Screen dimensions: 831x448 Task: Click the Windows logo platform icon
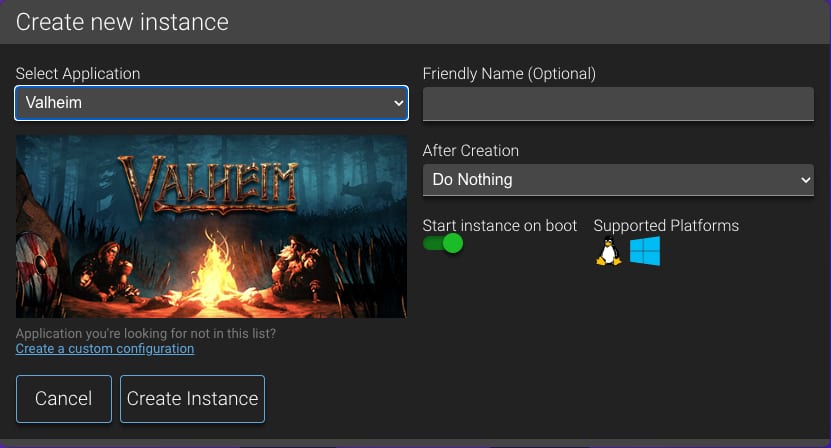click(645, 251)
